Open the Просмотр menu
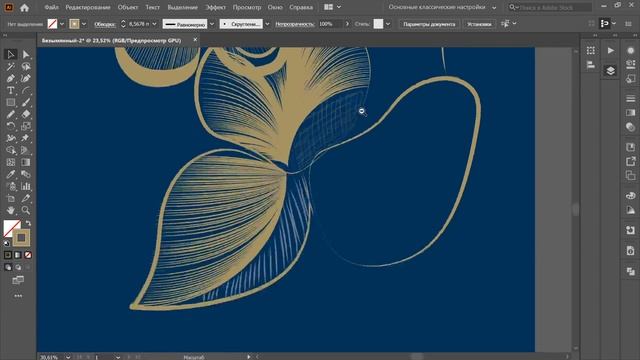 [x=247, y=7]
